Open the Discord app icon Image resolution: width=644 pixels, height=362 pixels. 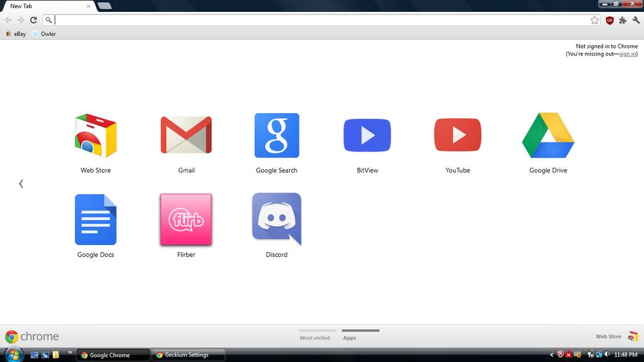pyautogui.click(x=277, y=219)
